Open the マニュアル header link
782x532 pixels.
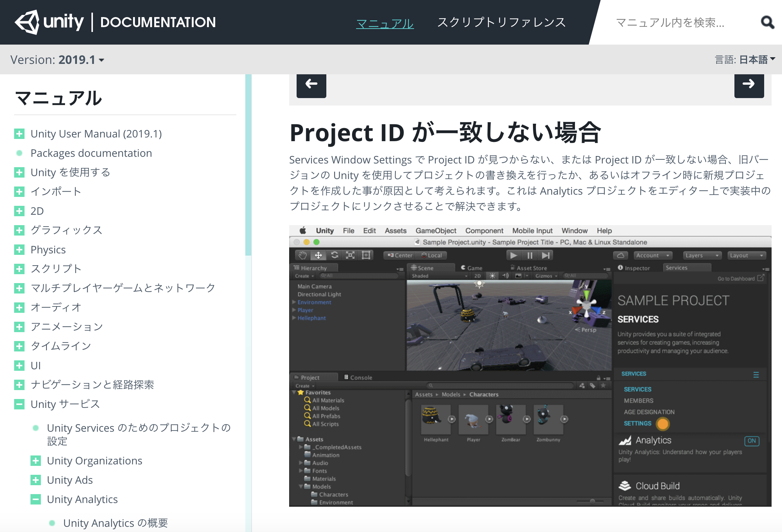[x=385, y=23]
